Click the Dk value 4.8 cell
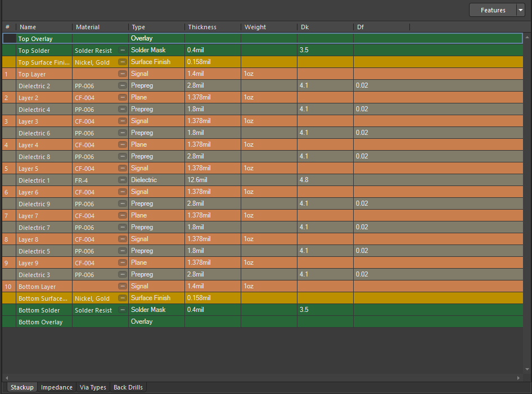This screenshot has height=394, width=532. (325, 180)
